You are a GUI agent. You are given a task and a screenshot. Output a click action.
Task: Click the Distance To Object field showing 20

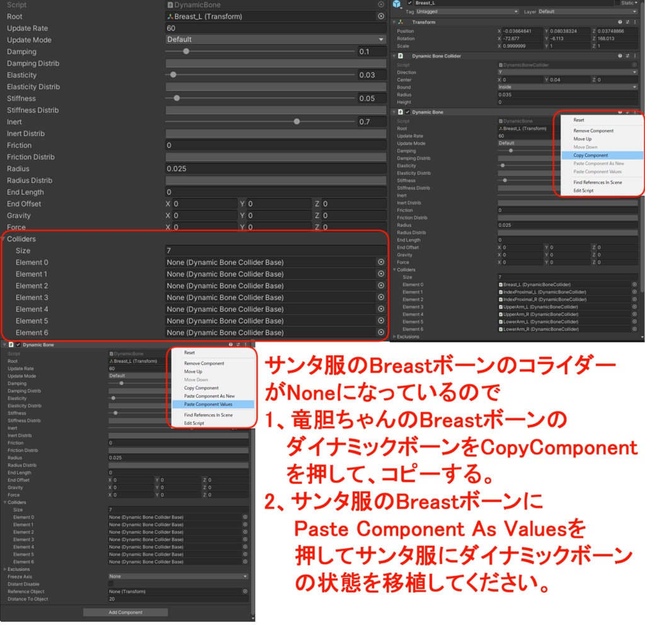tap(178, 599)
